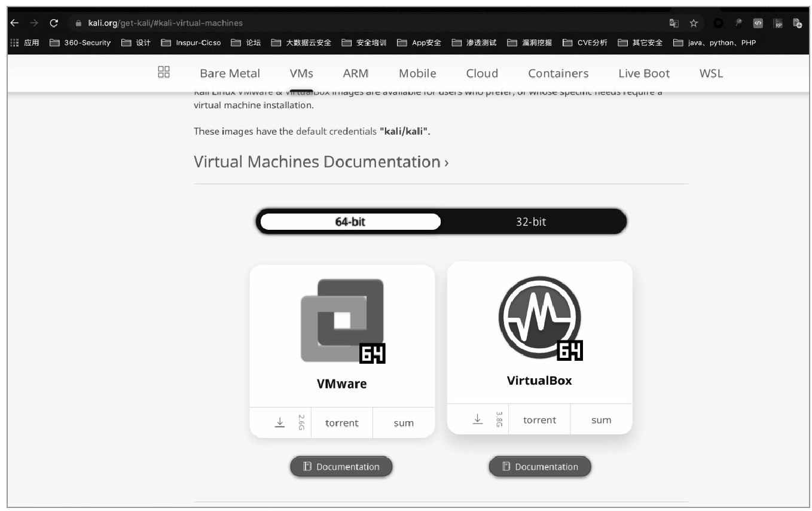
Task: Click the translate page icon in the address bar
Action: pyautogui.click(x=674, y=23)
